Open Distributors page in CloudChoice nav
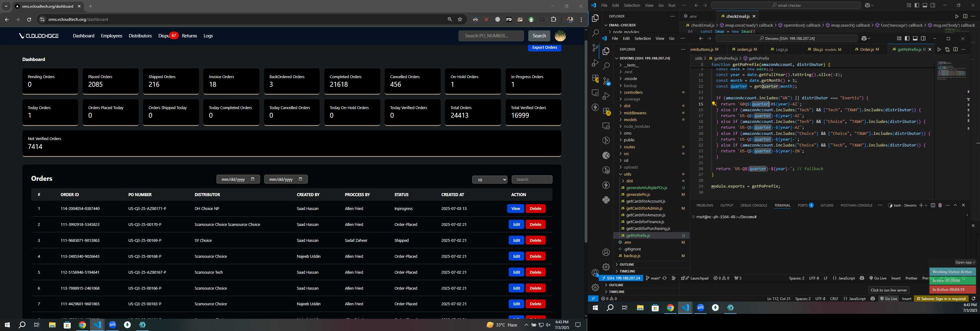The height and width of the screenshot is (331, 980). click(140, 36)
